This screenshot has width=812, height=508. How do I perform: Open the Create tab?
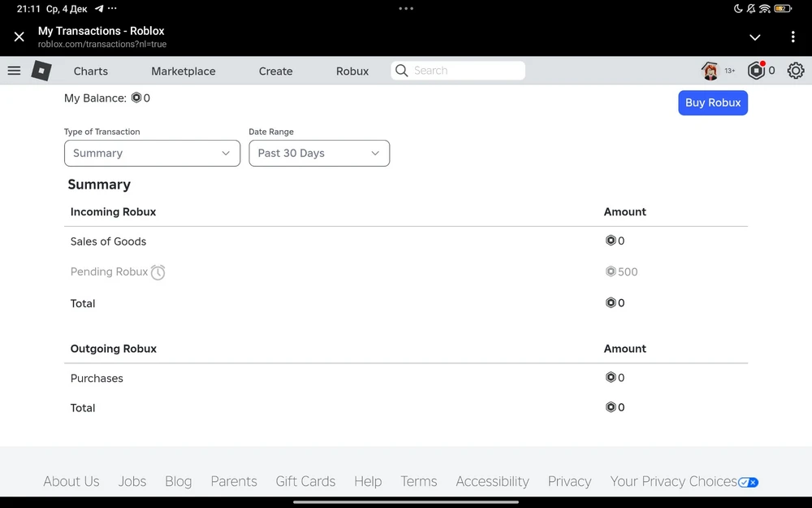pyautogui.click(x=275, y=71)
